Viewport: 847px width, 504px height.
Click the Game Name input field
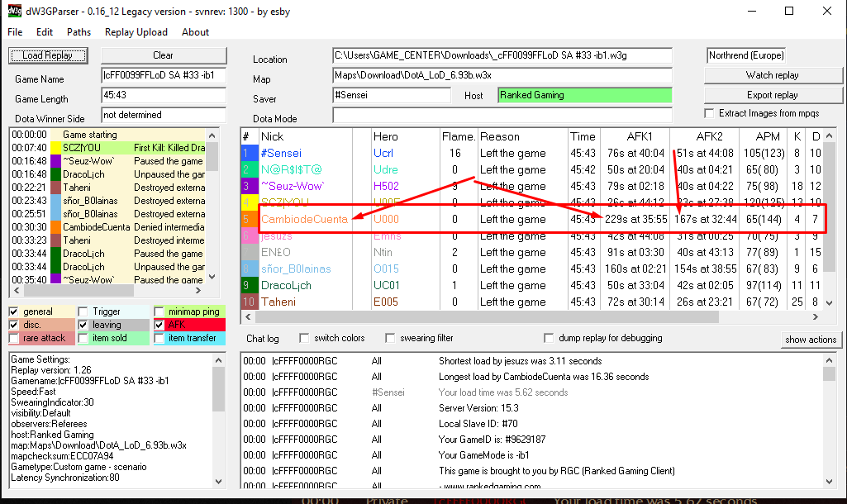(163, 76)
